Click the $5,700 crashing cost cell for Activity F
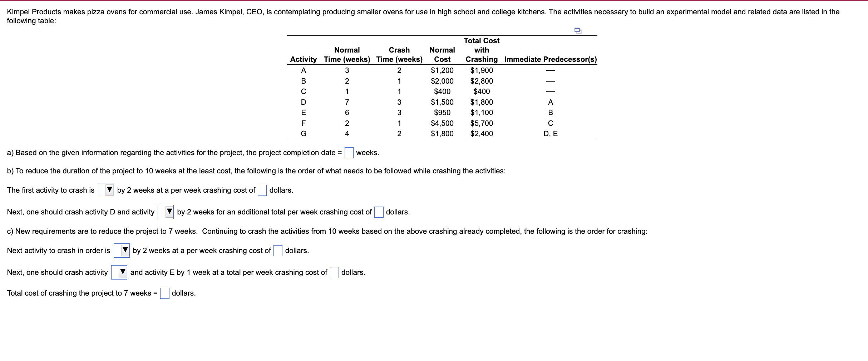The width and height of the screenshot is (868, 361). coord(481,123)
